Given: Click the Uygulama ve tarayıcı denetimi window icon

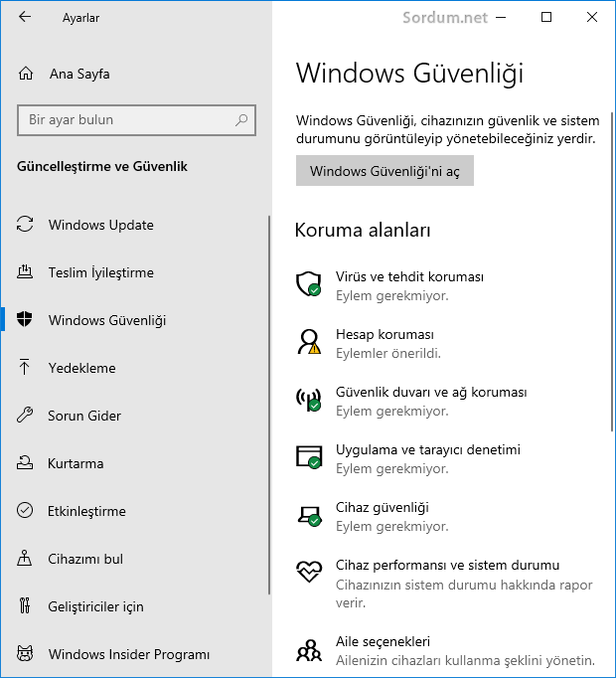Looking at the screenshot, I should pyautogui.click(x=309, y=457).
